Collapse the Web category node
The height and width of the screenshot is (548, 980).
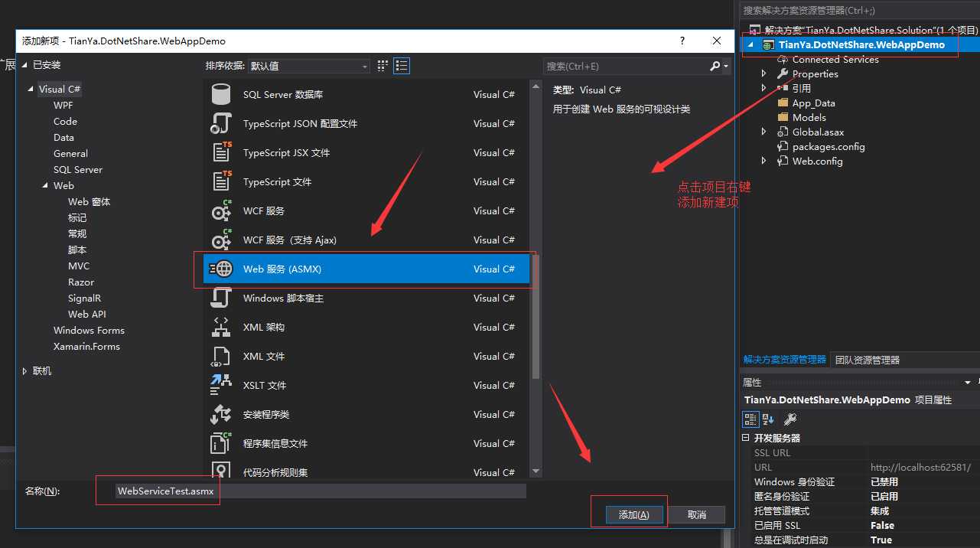coord(45,186)
